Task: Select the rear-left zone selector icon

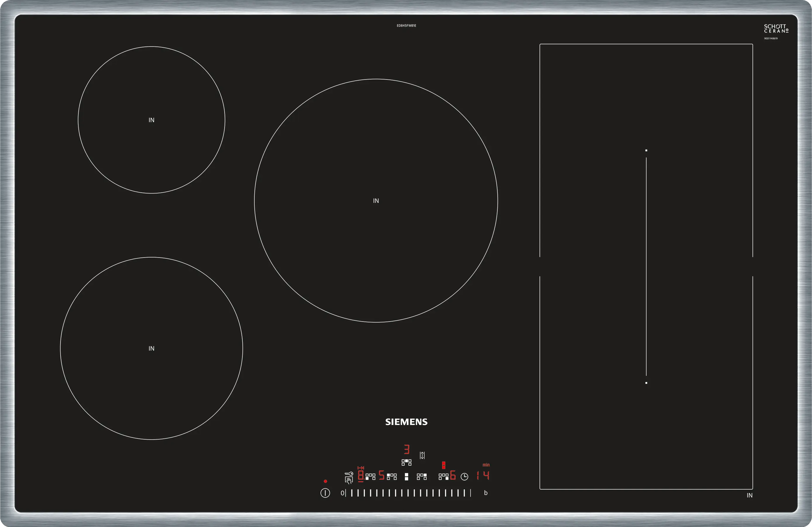Action: click(x=392, y=477)
